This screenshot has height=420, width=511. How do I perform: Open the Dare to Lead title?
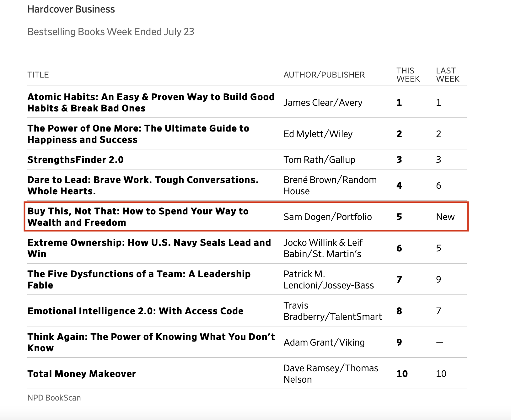143,185
